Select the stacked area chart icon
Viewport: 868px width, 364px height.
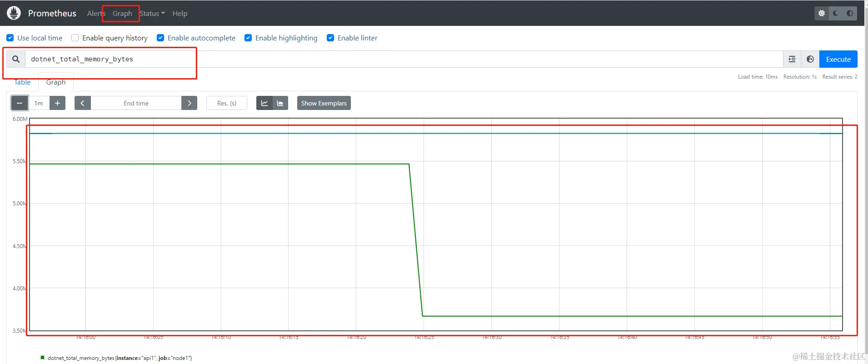coord(280,103)
